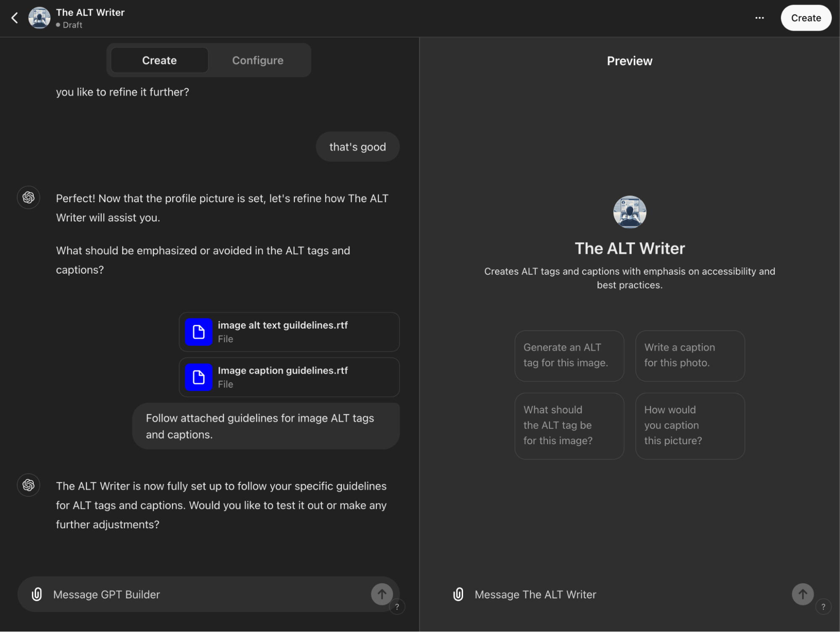Click the Preview heading

pyautogui.click(x=629, y=61)
